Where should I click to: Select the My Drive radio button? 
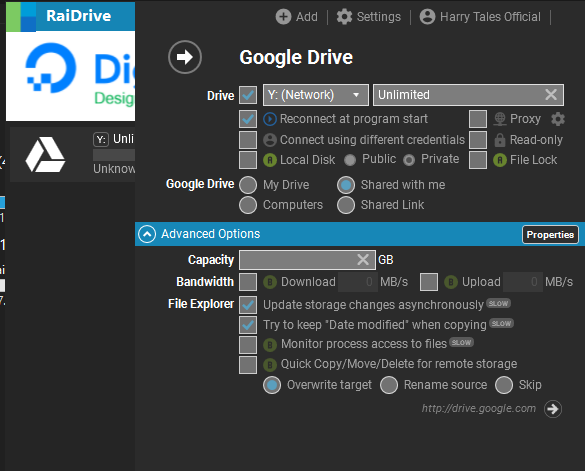(248, 185)
